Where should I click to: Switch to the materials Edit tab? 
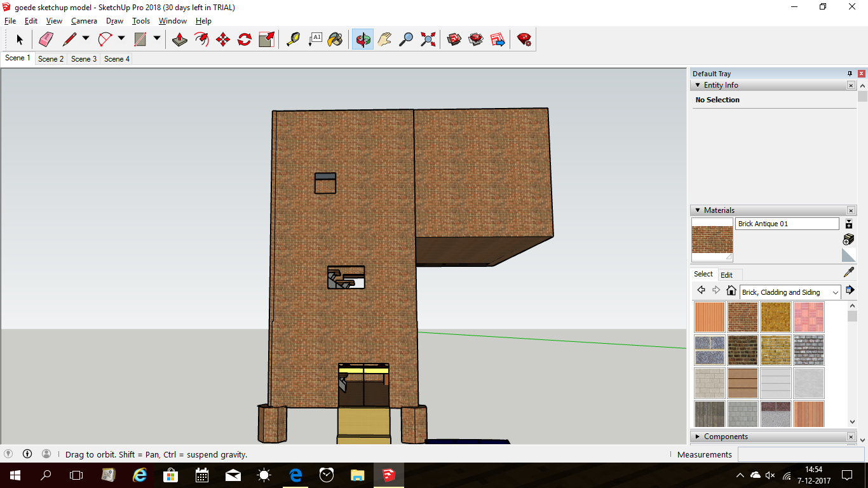726,275
